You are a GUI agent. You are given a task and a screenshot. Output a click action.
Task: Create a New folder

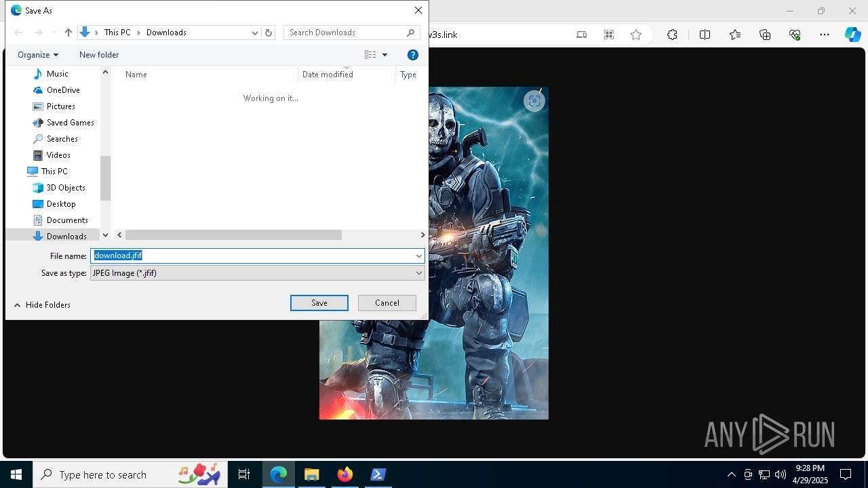pyautogui.click(x=99, y=55)
